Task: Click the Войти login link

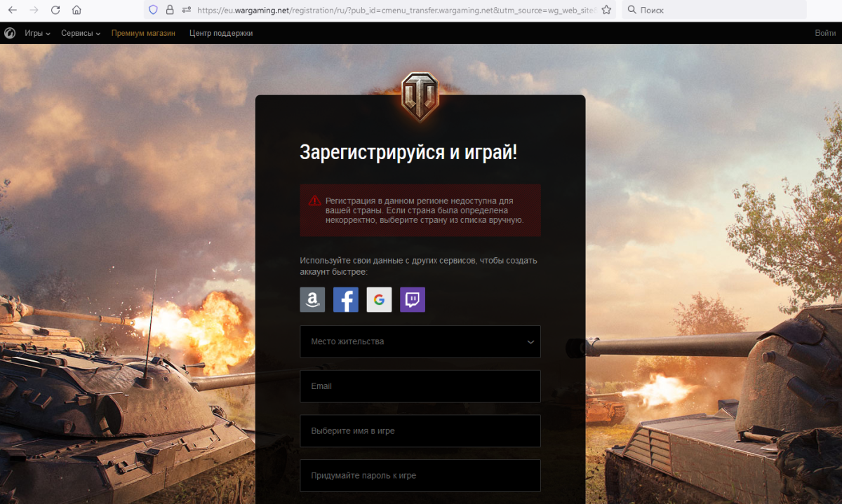Action: tap(825, 33)
